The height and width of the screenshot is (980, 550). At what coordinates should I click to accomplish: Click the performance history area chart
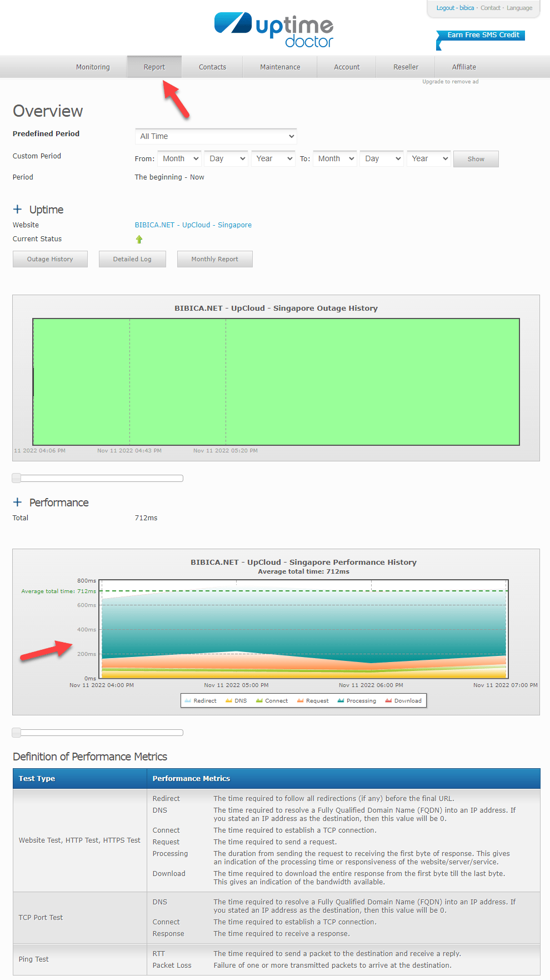click(x=304, y=629)
